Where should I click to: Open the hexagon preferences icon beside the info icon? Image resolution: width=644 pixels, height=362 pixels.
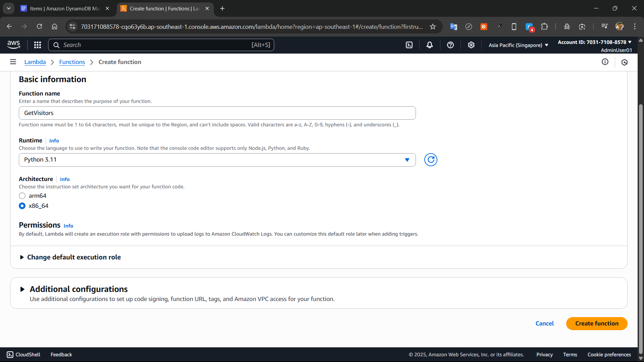tap(625, 62)
